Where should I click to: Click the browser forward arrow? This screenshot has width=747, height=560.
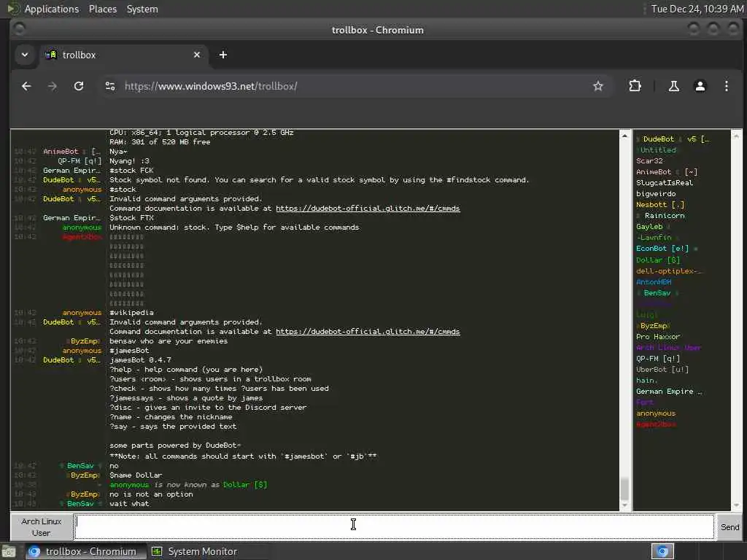53,86
